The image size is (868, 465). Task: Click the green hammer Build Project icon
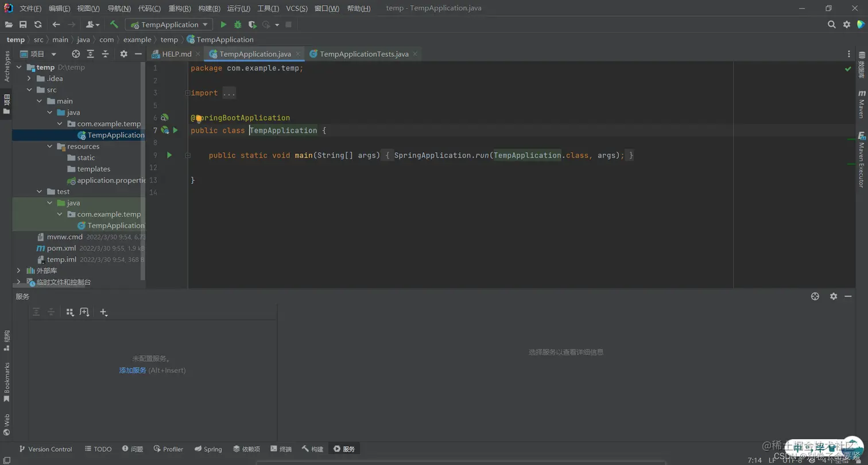coord(114,25)
